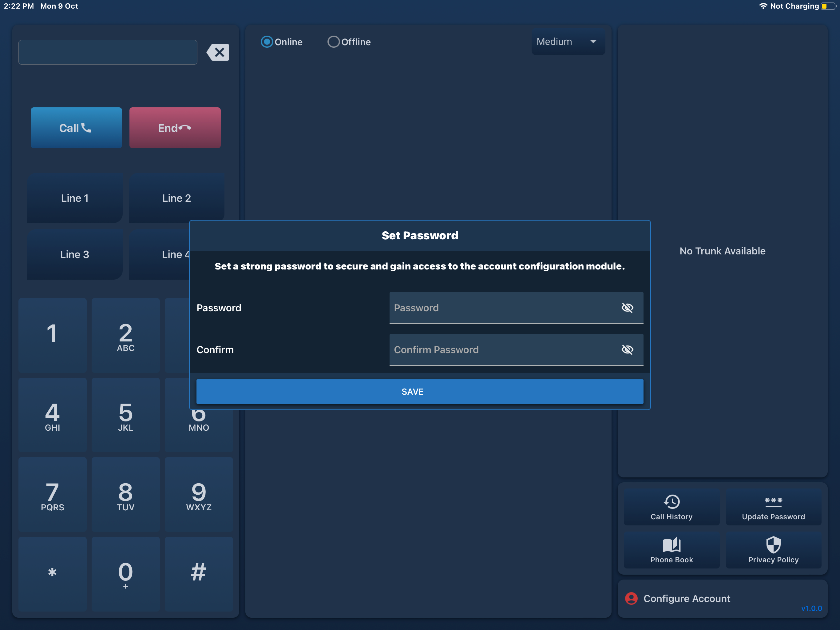
Task: Open Call History
Action: click(x=671, y=507)
